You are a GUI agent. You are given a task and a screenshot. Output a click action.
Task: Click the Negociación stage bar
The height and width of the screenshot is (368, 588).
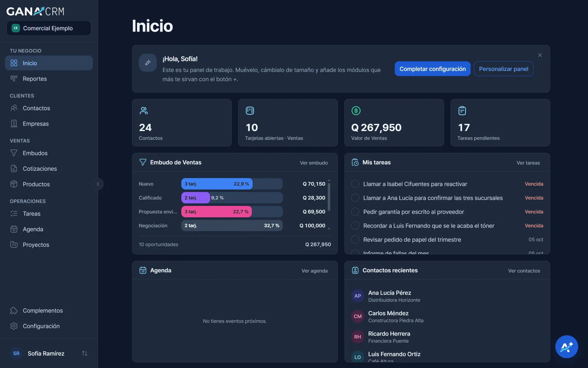point(232,226)
